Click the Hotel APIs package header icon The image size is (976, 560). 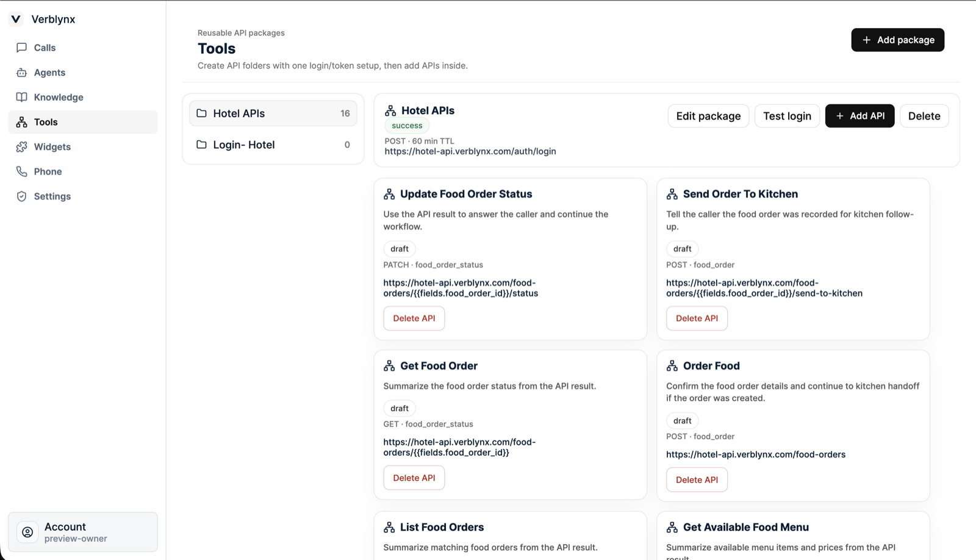click(390, 110)
